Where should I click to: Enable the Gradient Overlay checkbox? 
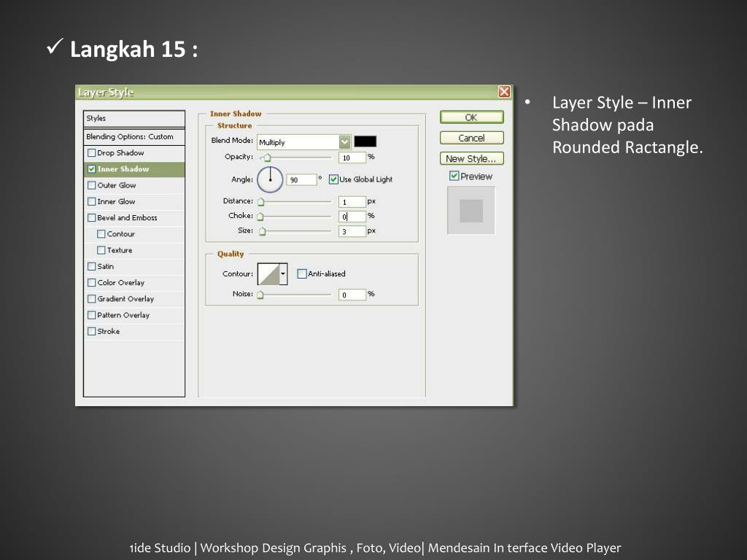[x=91, y=298]
